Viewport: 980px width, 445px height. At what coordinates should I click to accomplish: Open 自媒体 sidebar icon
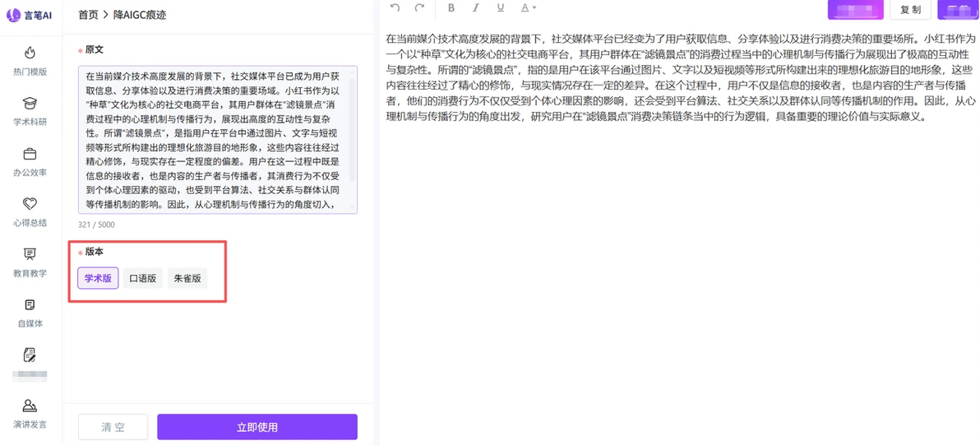(30, 305)
